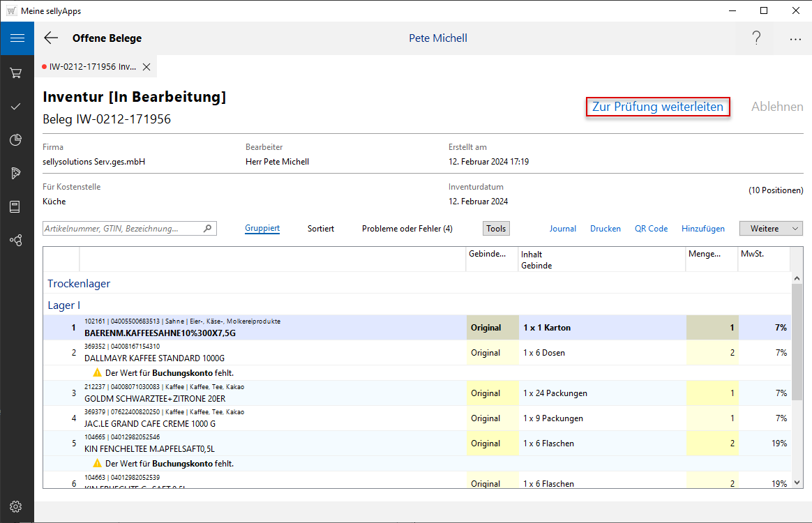Click the back arrow next to Offene Belege
The height and width of the screenshot is (523, 812).
51,38
